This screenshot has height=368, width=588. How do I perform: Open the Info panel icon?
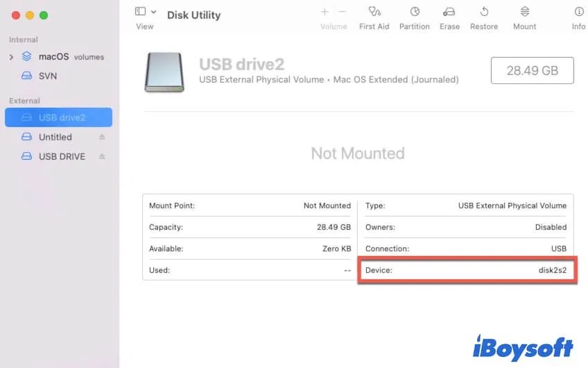point(578,12)
